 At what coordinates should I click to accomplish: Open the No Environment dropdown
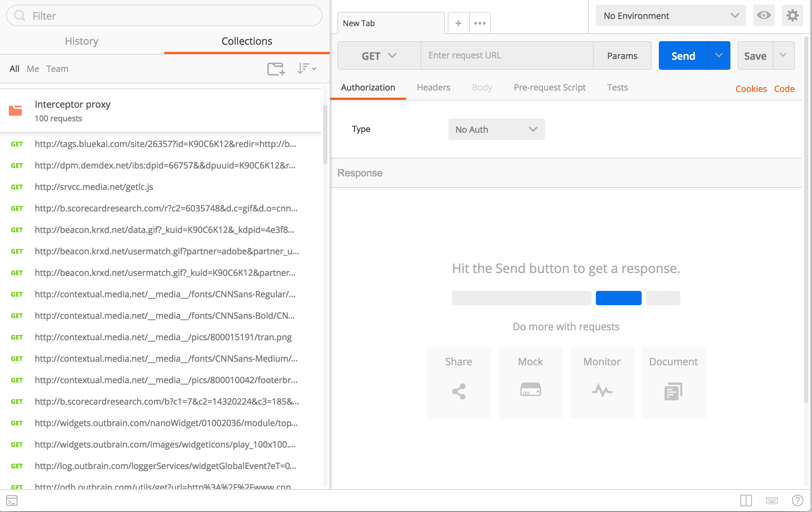tap(670, 16)
